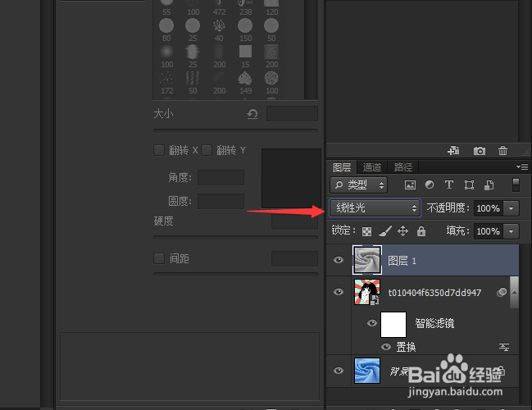Screen dimensions: 532x410
Task: Reset brush size restore icon
Action: 252,114
